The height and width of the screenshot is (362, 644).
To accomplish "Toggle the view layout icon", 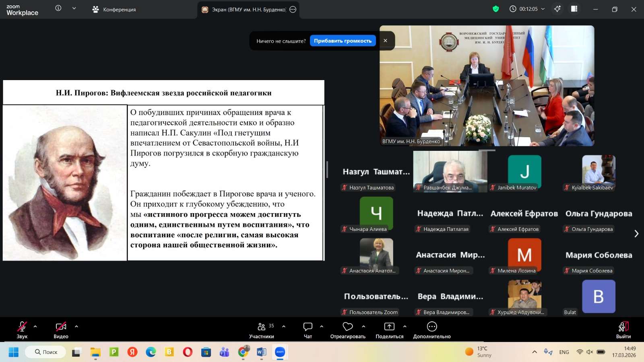I will (574, 9).
